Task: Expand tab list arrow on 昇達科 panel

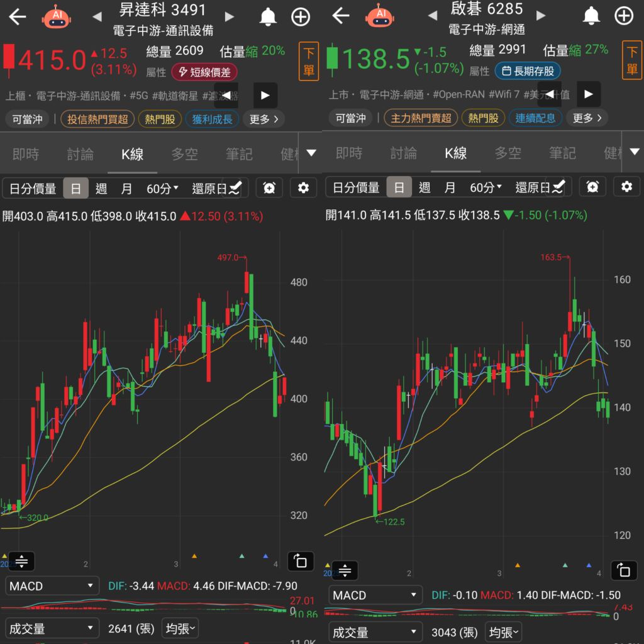Action: [x=311, y=153]
